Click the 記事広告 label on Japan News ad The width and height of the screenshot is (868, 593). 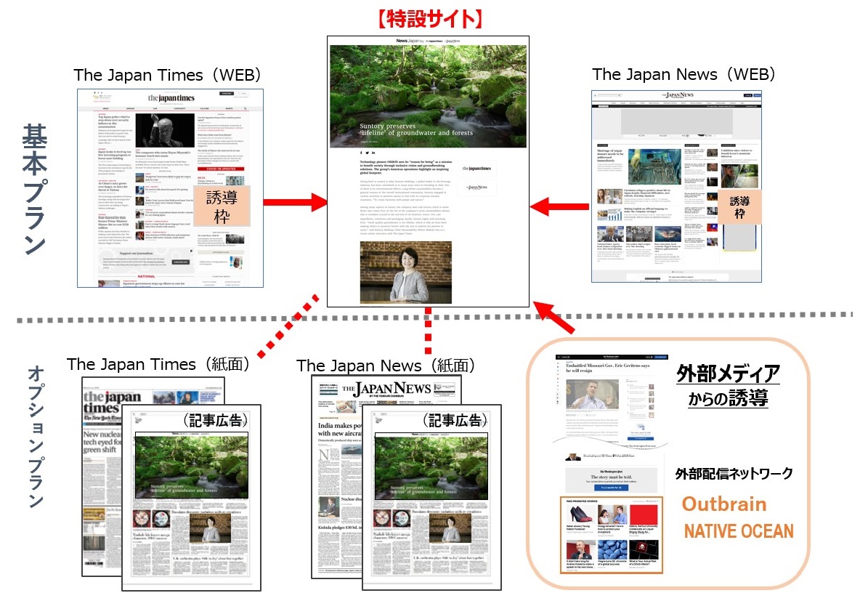tap(455, 420)
